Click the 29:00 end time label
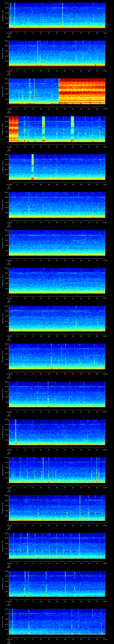The image size is (114, 644). (x=105, y=563)
